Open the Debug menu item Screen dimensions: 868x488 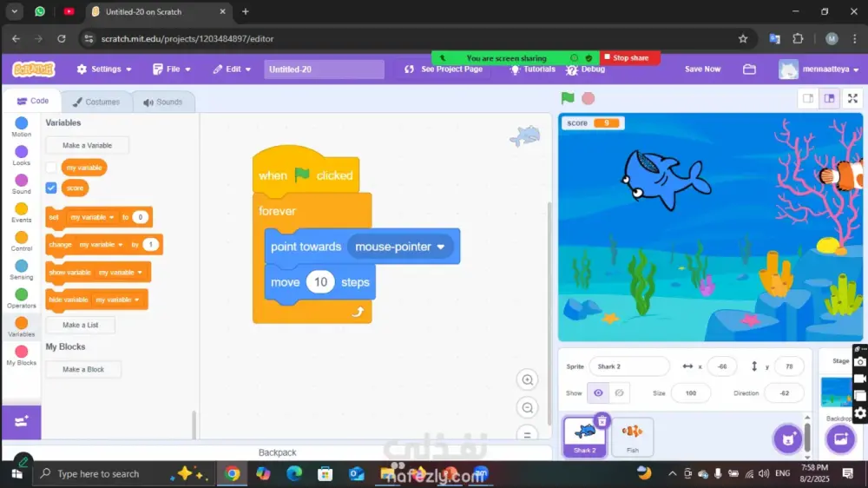586,69
